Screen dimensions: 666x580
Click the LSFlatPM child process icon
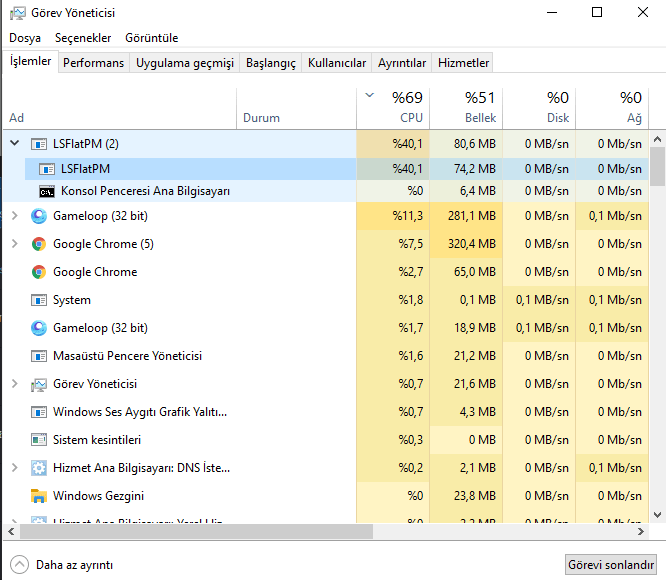coord(47,169)
